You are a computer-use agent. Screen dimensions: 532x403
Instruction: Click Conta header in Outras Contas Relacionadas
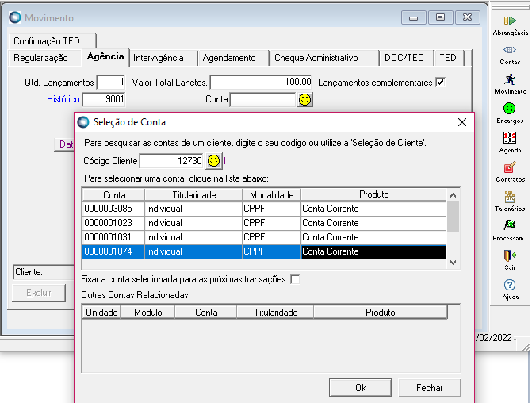pyautogui.click(x=206, y=313)
